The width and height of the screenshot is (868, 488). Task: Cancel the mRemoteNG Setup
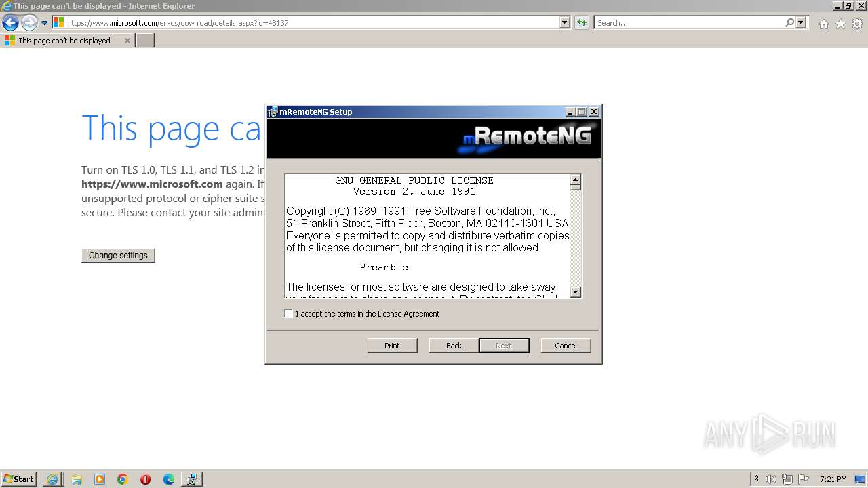(x=566, y=346)
